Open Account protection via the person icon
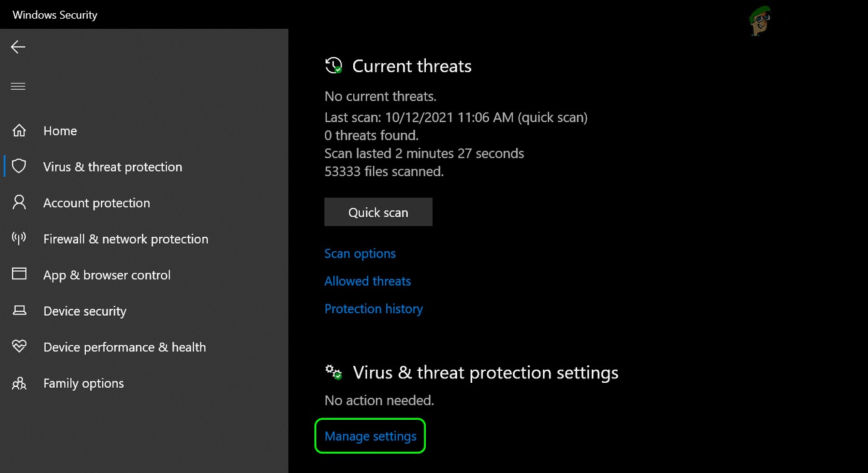 tap(19, 202)
